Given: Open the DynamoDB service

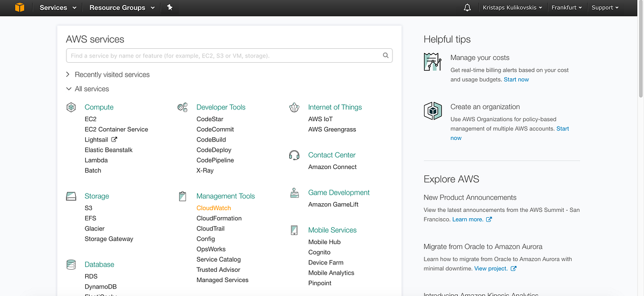Looking at the screenshot, I should click(x=101, y=287).
